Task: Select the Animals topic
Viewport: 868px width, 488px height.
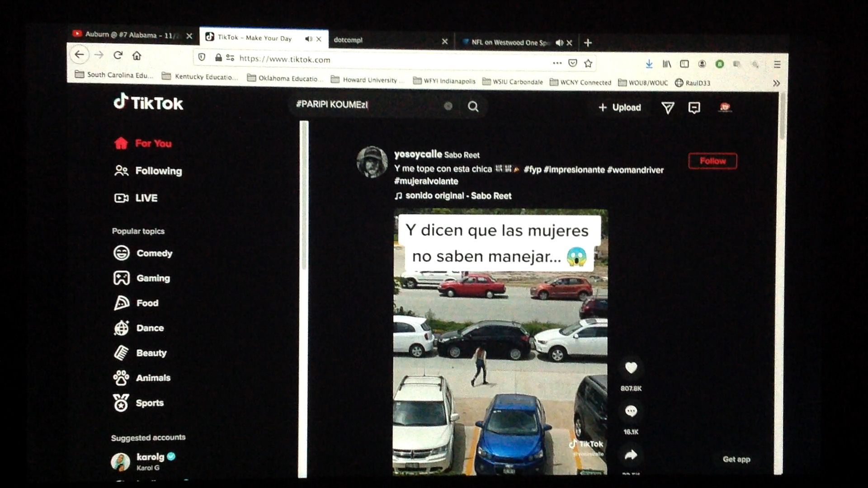Action: pyautogui.click(x=142, y=378)
